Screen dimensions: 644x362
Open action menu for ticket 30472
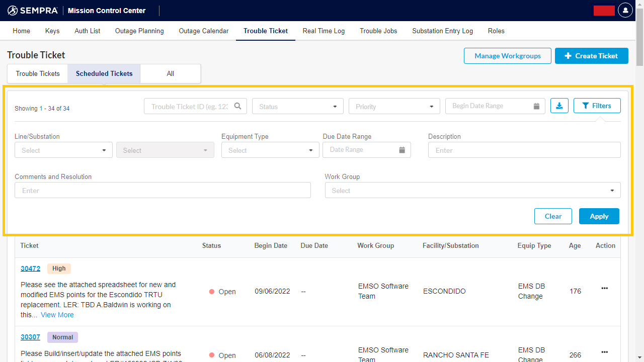tap(605, 288)
